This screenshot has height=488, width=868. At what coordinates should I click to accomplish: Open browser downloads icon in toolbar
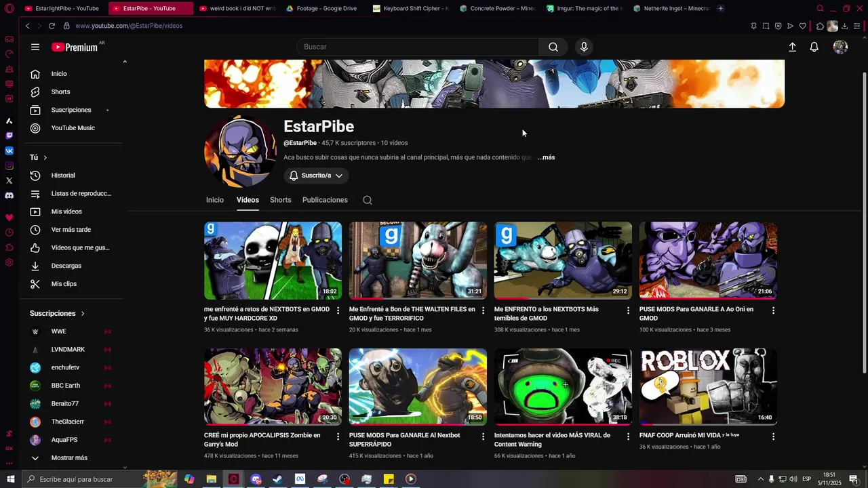[x=845, y=26]
